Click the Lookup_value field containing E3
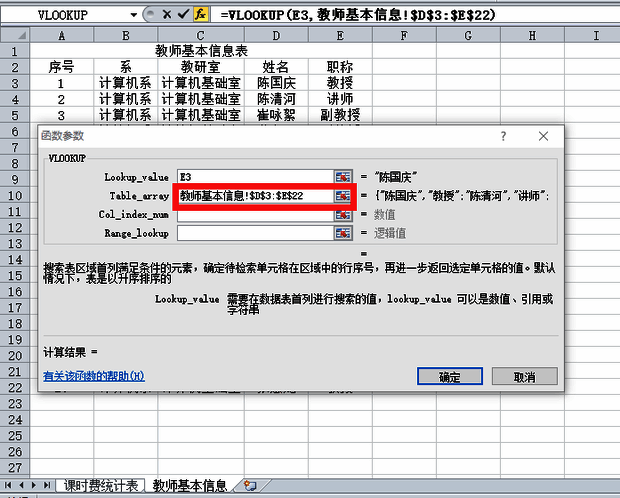Viewport: 620px width, 498px height. [255, 176]
